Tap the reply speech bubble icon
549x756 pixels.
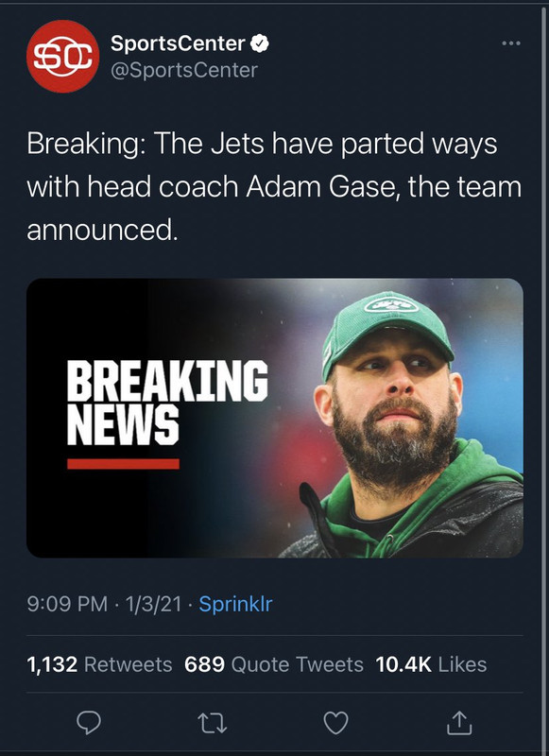[89, 723]
